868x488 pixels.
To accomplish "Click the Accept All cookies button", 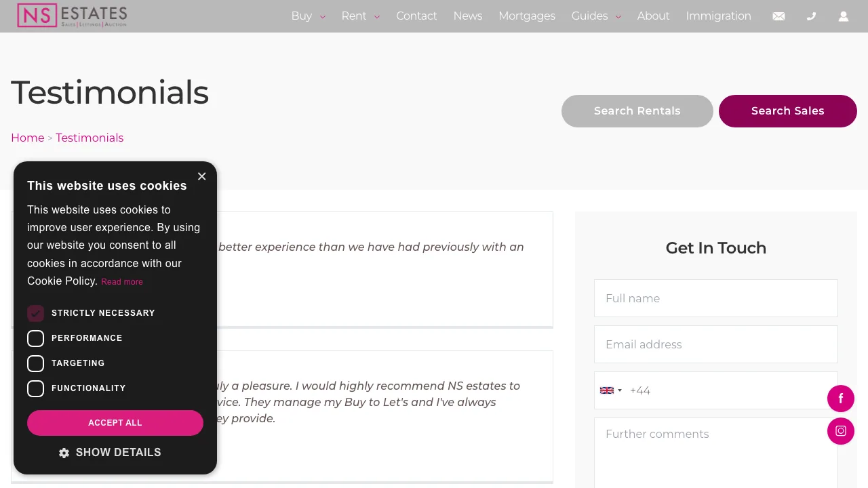I will point(115,422).
